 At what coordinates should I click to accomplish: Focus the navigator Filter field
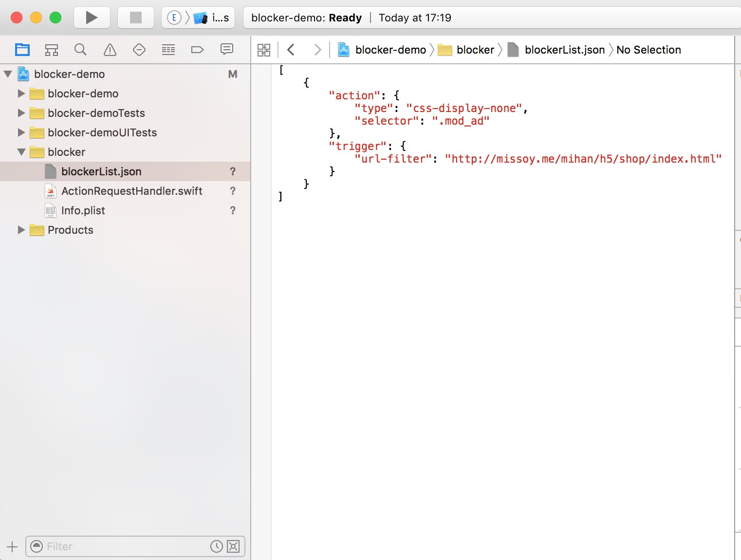[135, 546]
